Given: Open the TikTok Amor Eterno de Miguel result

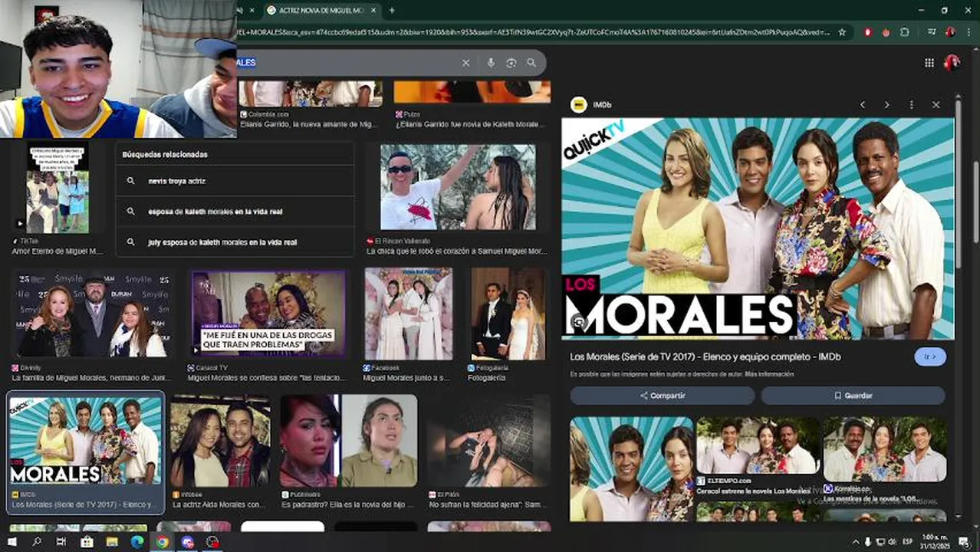Looking at the screenshot, I should pos(58,188).
